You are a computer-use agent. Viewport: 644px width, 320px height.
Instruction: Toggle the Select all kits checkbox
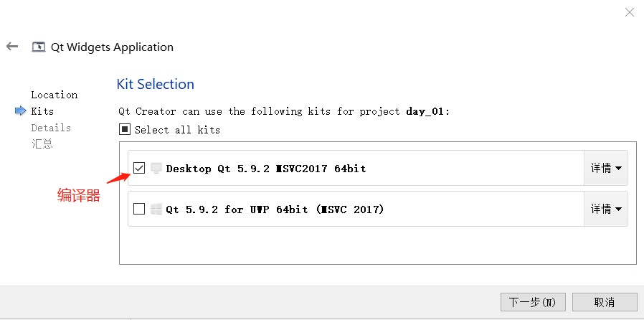(125, 130)
